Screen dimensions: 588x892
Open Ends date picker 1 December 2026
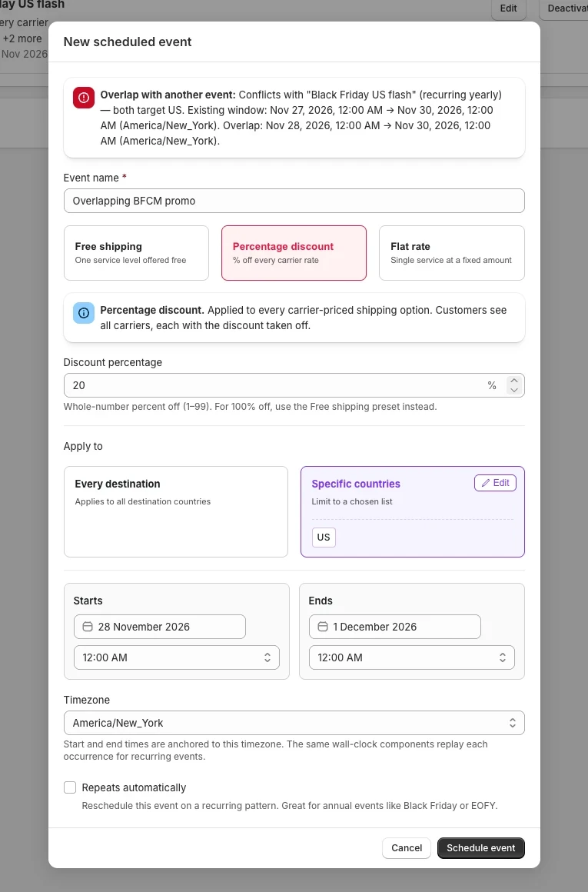pos(394,627)
